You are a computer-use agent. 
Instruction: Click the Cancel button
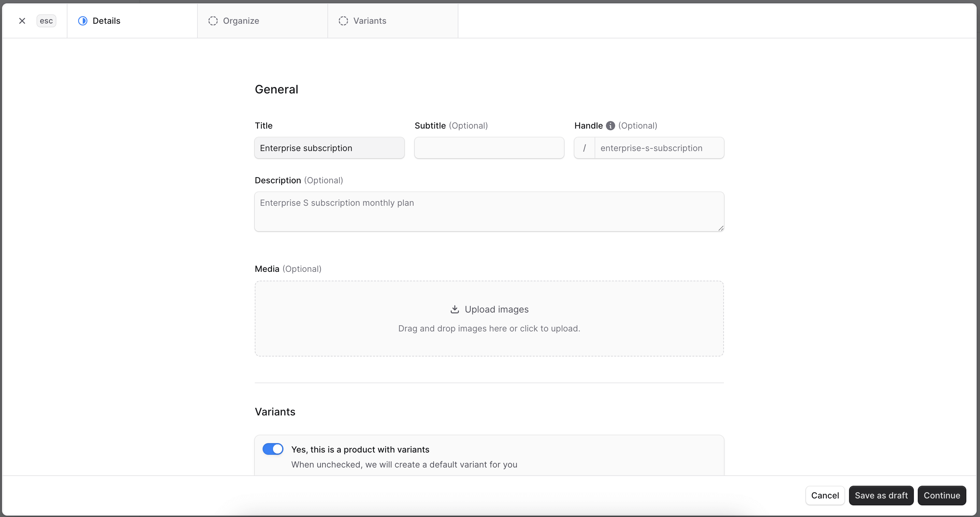[x=825, y=495]
